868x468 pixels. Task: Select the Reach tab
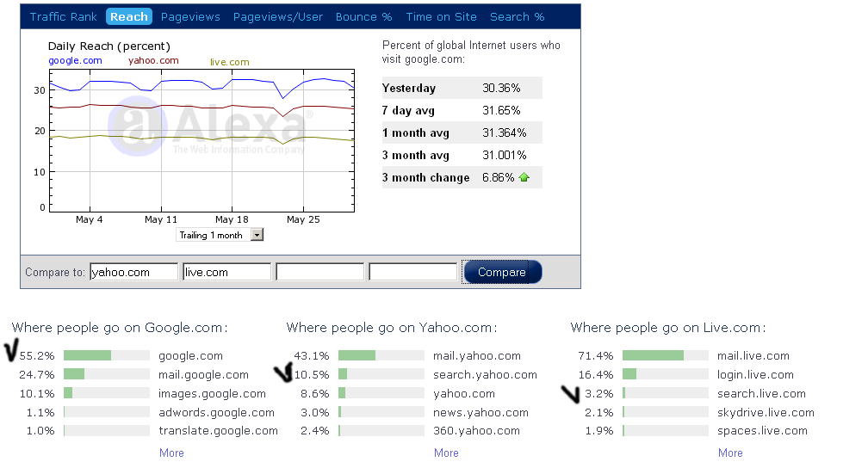point(129,16)
